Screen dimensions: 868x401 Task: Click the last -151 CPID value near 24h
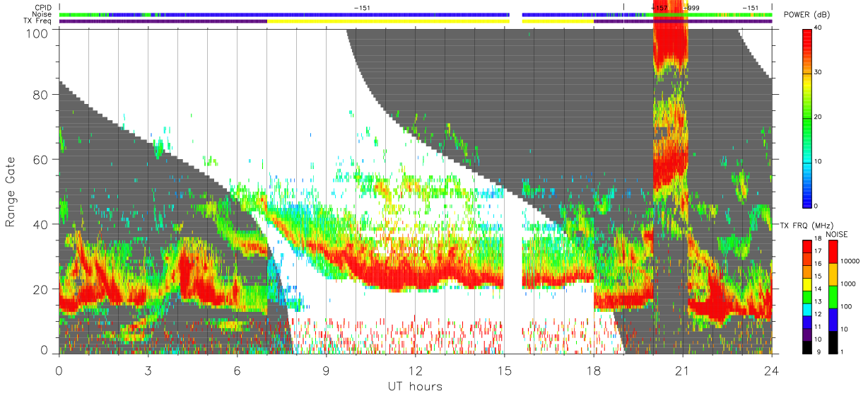click(751, 8)
